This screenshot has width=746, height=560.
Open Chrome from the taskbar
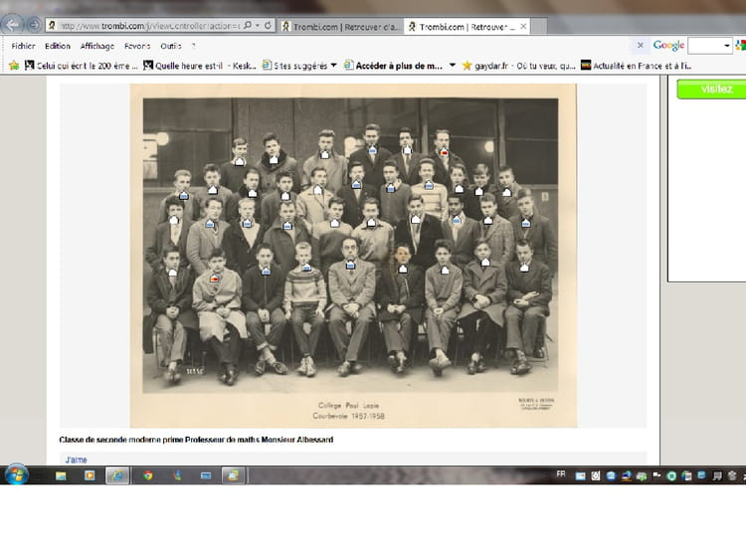147,475
